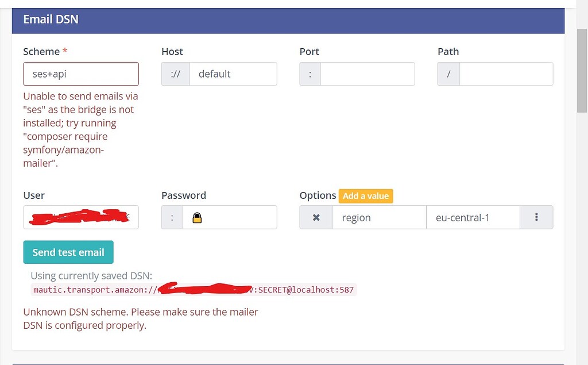Click the ":" prefix before the Port field
Screen dimensions: 588x365
(x=310, y=74)
